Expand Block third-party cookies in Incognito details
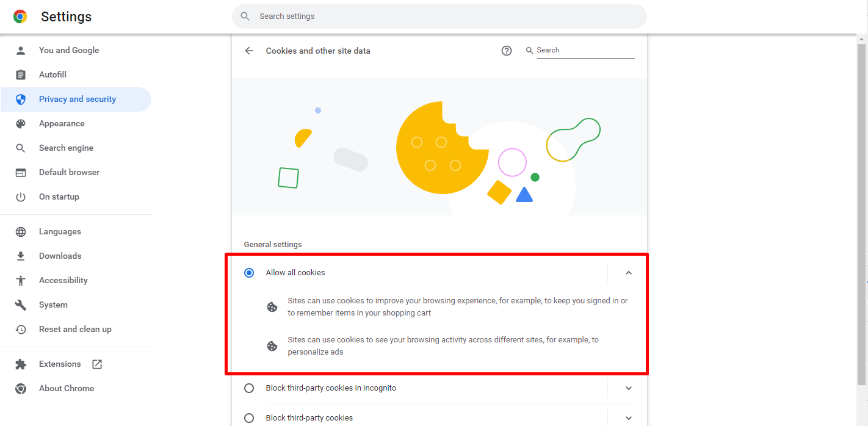The width and height of the screenshot is (868, 426). [x=628, y=388]
